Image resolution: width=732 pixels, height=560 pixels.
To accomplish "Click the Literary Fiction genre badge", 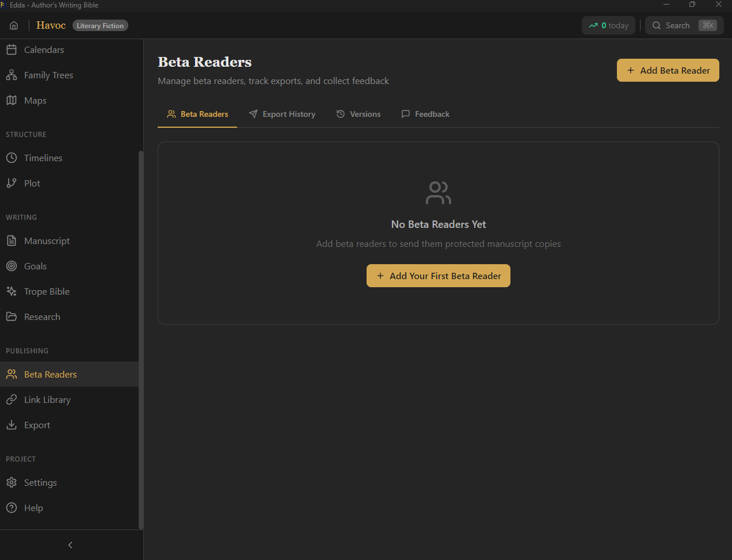I will click(100, 26).
